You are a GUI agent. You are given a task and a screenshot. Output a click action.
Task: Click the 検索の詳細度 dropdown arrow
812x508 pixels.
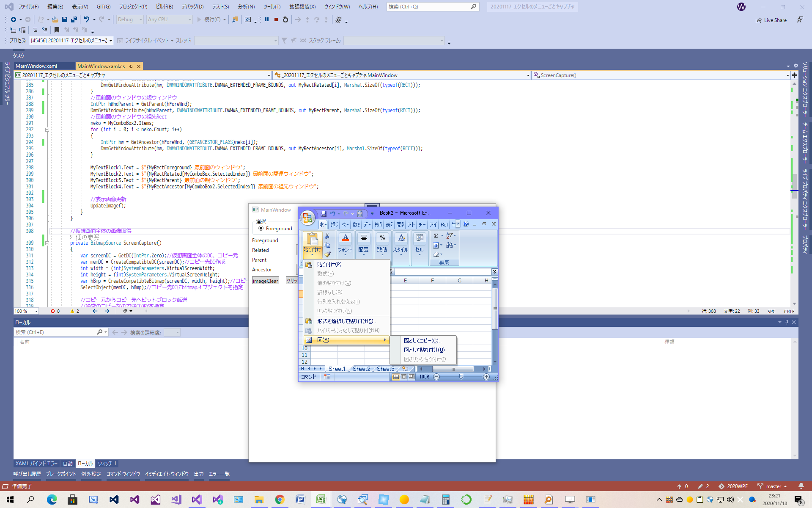[x=180, y=332]
